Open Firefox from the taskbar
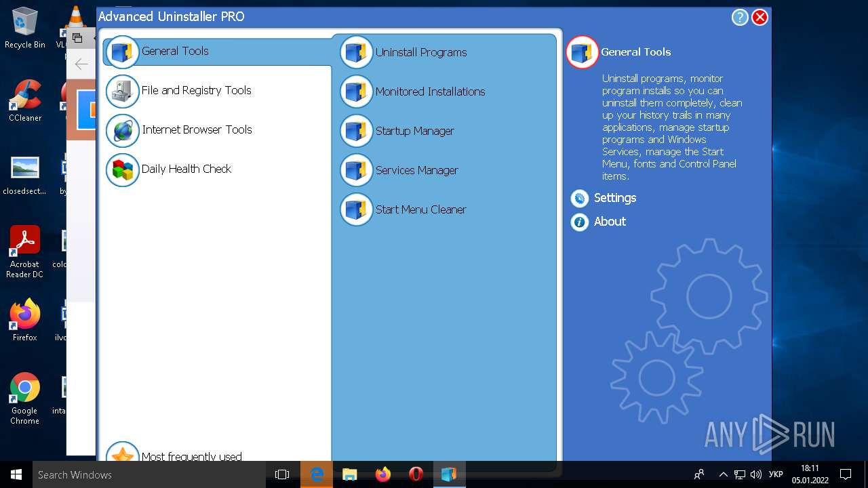 (383, 474)
